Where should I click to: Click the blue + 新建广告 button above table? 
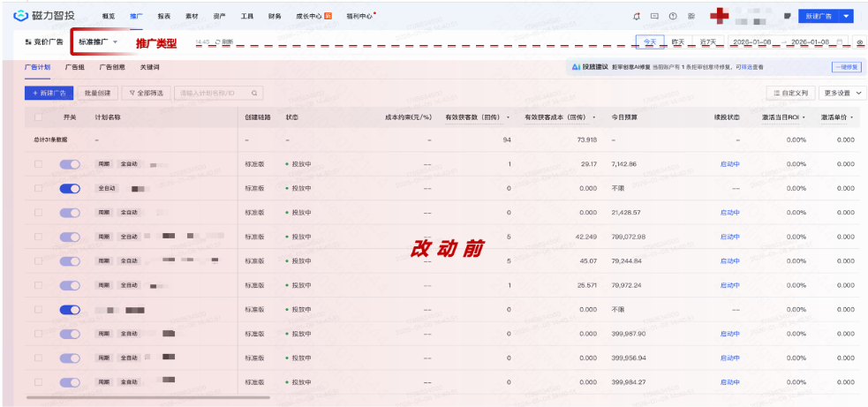tap(49, 93)
